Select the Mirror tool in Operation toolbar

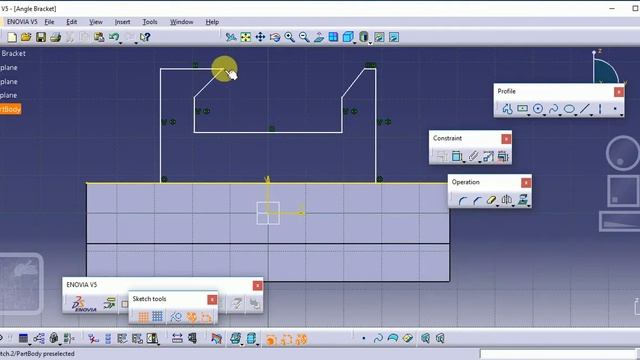tap(507, 200)
